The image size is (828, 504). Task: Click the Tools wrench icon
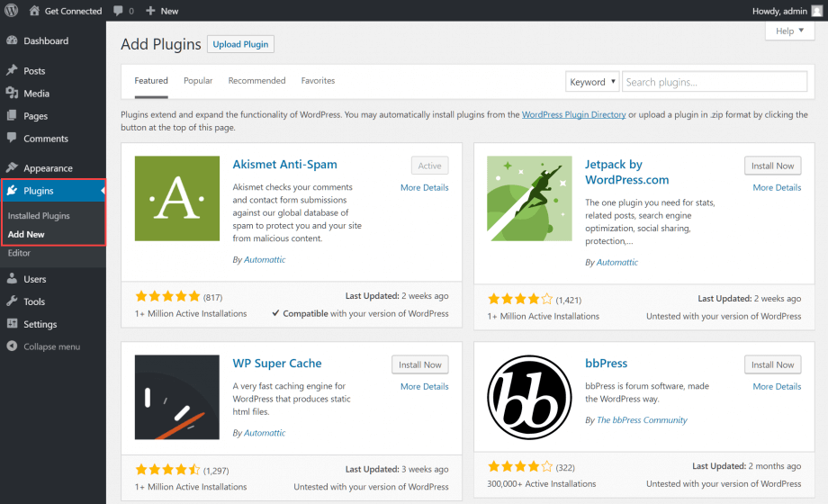[12, 301]
